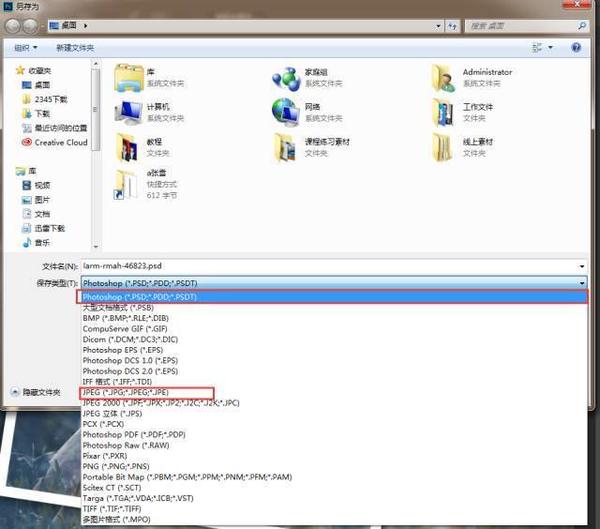
Task: Choose PCX format option
Action: tap(334, 424)
